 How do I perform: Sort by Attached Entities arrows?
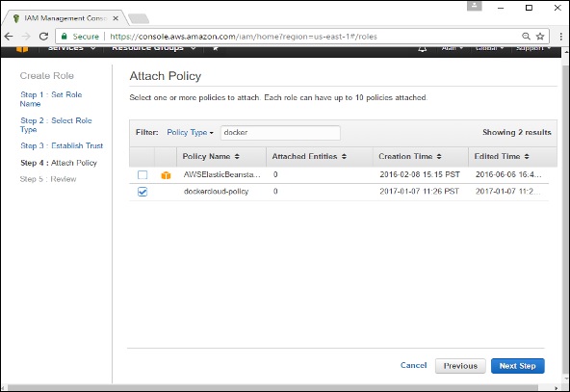pyautogui.click(x=344, y=156)
